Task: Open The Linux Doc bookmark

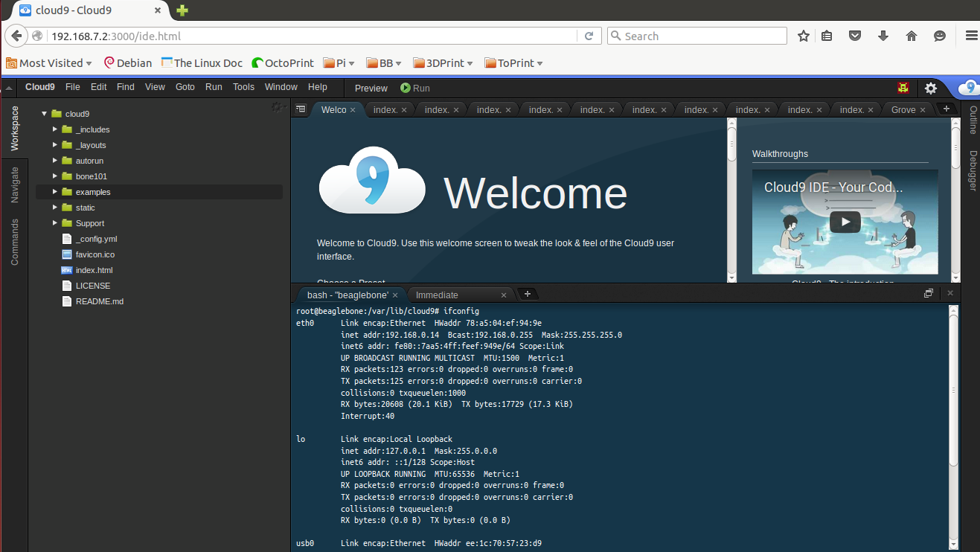Action: coord(202,63)
